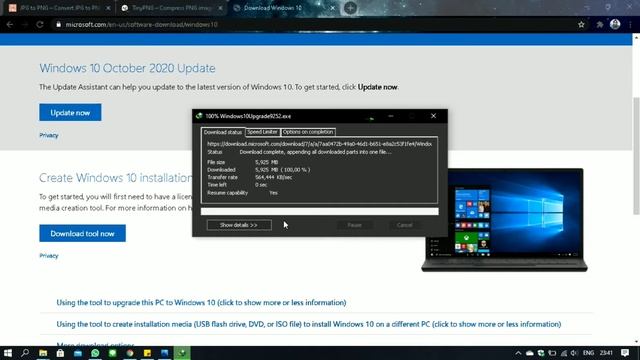Click the site lock icon
The width and height of the screenshot is (640, 360).
click(x=58, y=24)
